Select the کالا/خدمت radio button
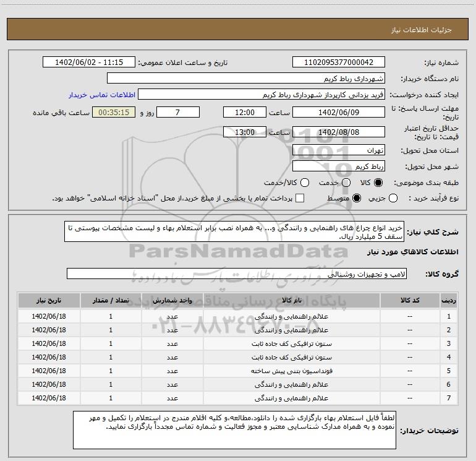 click(x=305, y=183)
